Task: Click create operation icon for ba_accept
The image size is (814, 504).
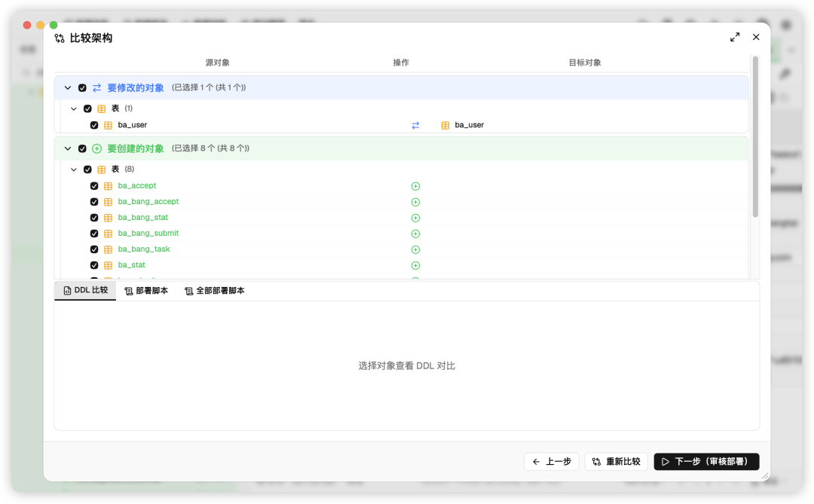Action: pyautogui.click(x=415, y=186)
